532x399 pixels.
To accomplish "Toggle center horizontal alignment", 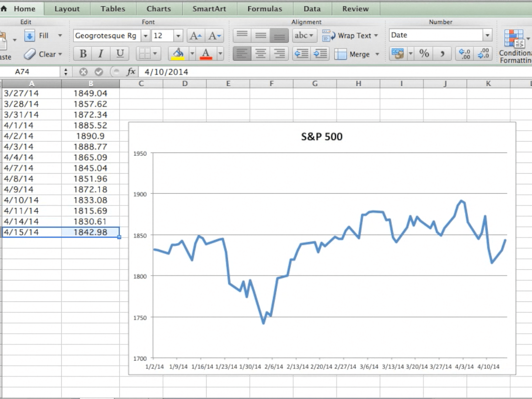I will click(x=260, y=54).
